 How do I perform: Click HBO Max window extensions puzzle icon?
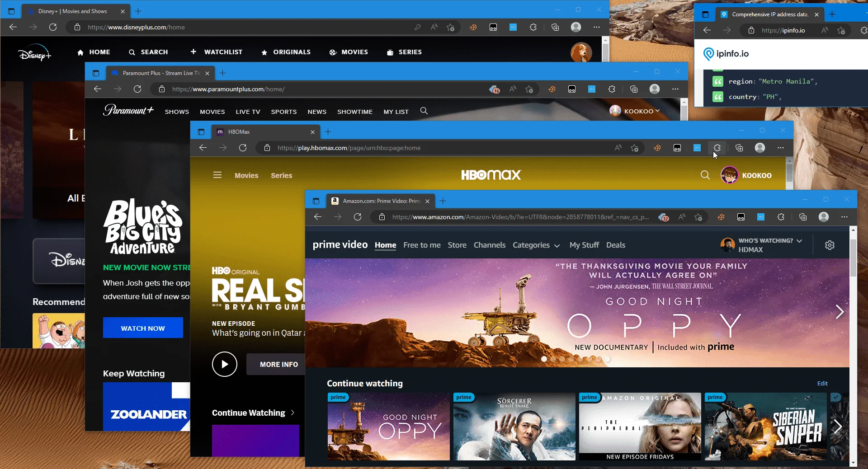click(717, 148)
